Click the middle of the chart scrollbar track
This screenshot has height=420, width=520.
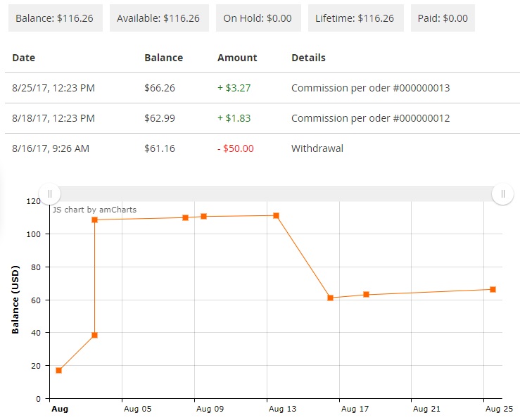[276, 194]
